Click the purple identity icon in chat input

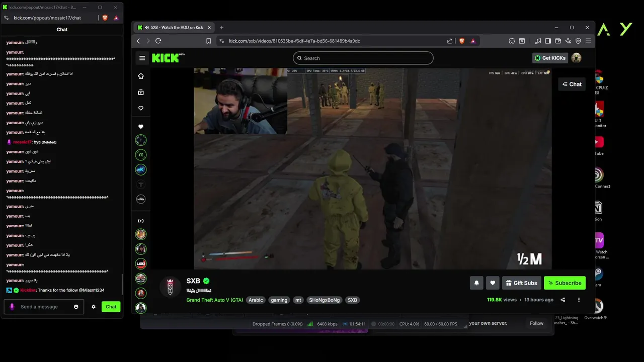click(x=12, y=307)
